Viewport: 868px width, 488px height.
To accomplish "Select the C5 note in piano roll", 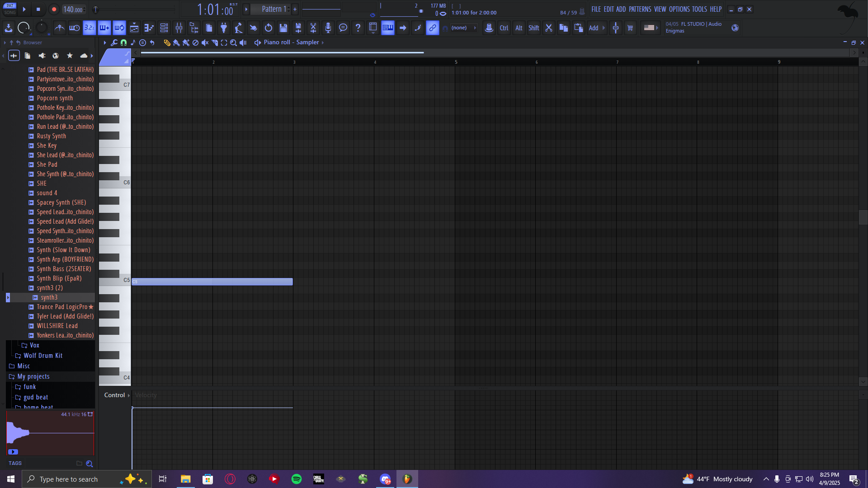I will tap(212, 282).
